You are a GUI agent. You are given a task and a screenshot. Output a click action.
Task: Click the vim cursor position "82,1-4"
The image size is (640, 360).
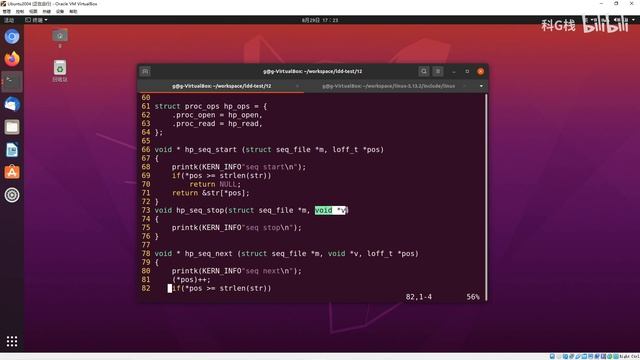point(419,297)
